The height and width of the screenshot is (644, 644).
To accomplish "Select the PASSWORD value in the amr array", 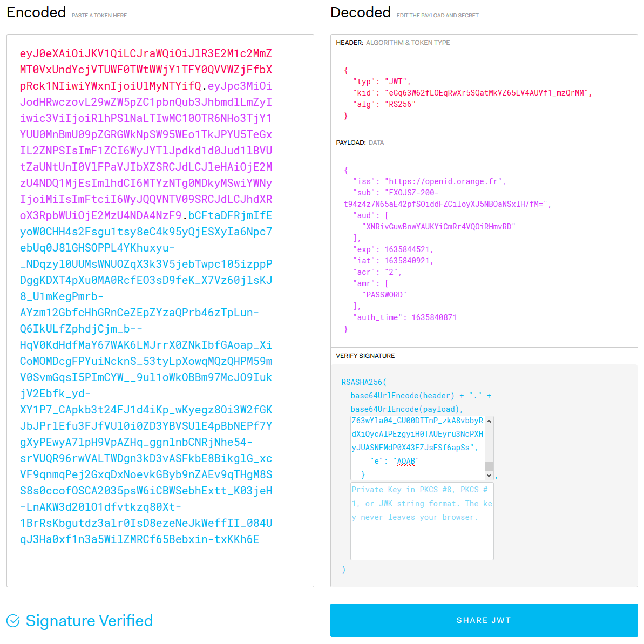I will coord(384,294).
